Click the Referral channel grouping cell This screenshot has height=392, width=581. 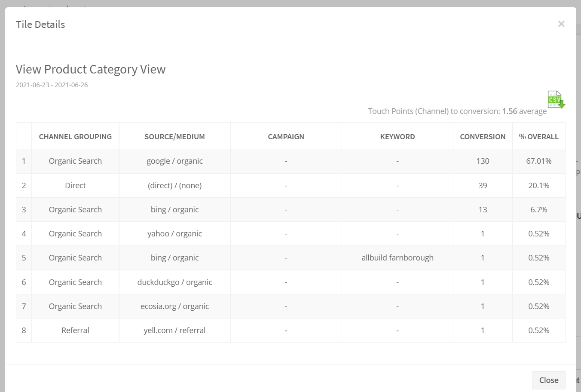(75, 331)
